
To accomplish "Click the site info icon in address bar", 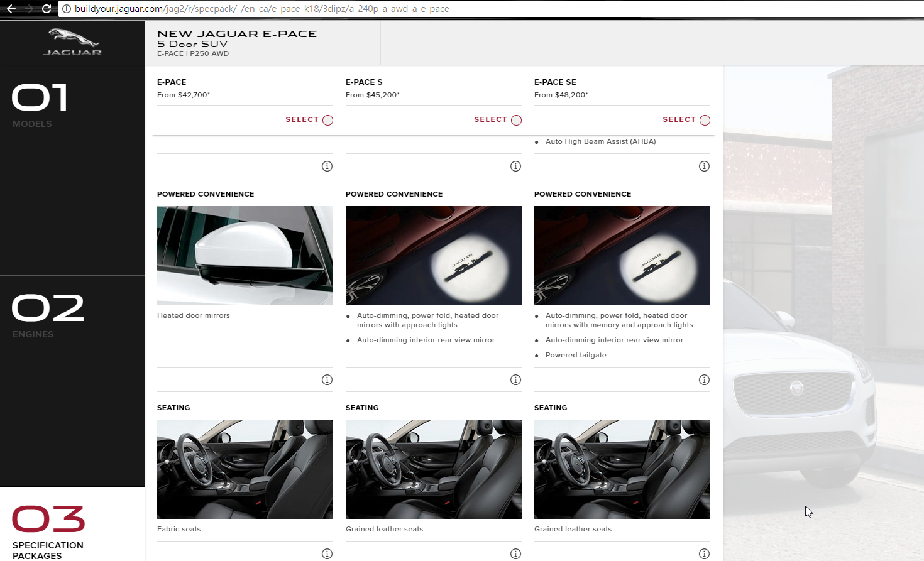I will point(67,9).
